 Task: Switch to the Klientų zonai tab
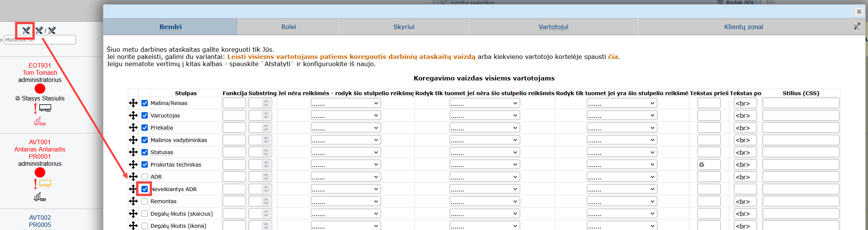[x=744, y=27]
